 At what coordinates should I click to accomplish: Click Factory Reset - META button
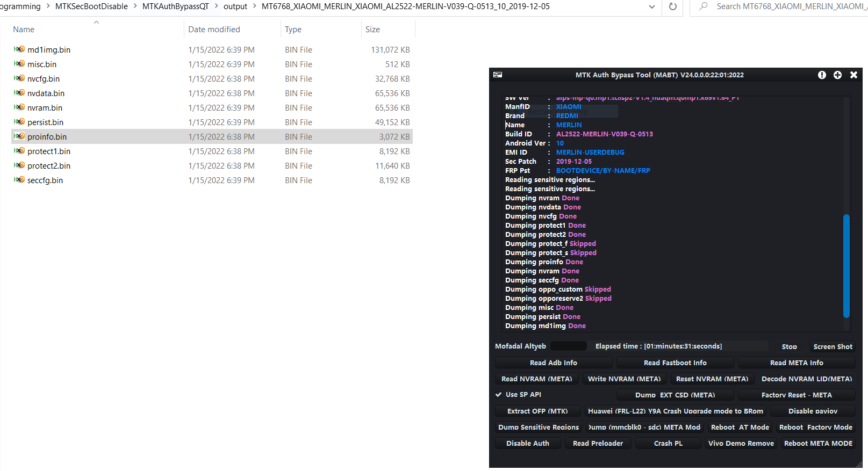point(797,395)
